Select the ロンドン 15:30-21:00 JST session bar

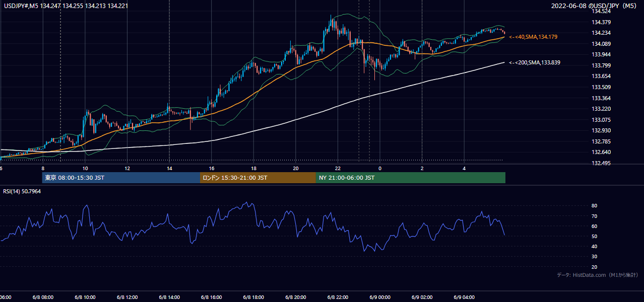point(258,178)
